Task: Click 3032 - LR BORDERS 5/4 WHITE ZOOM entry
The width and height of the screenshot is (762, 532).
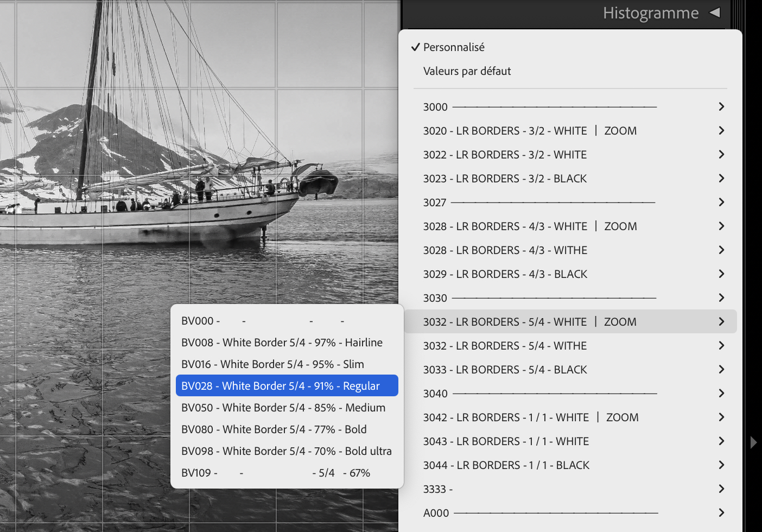Action: pyautogui.click(x=530, y=322)
